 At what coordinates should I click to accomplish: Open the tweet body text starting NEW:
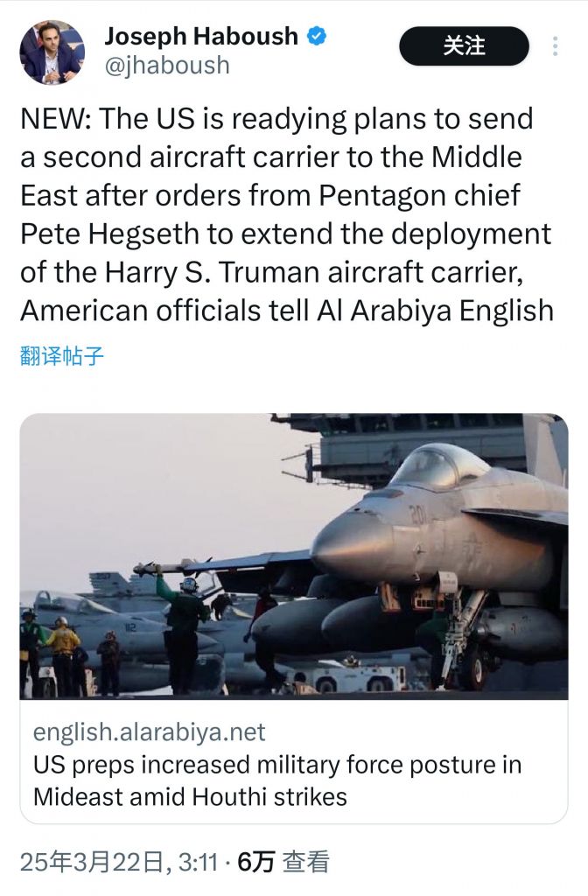(287, 214)
